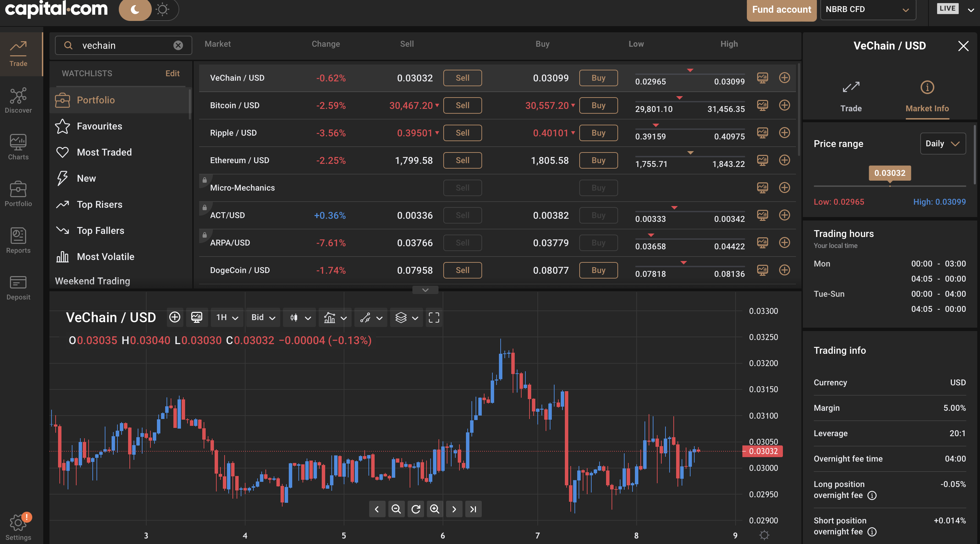The height and width of the screenshot is (544, 980).
Task: Select the Most Volatile watchlist
Action: pyautogui.click(x=120, y=257)
